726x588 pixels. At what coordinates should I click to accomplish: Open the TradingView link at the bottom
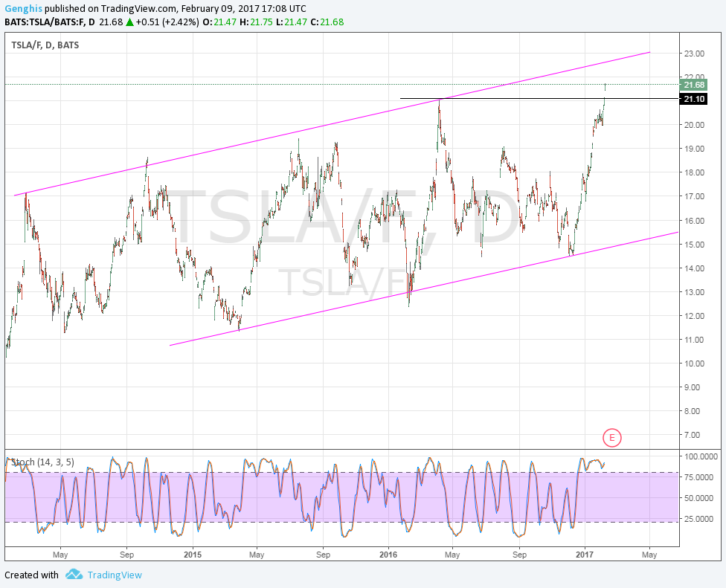point(115,575)
